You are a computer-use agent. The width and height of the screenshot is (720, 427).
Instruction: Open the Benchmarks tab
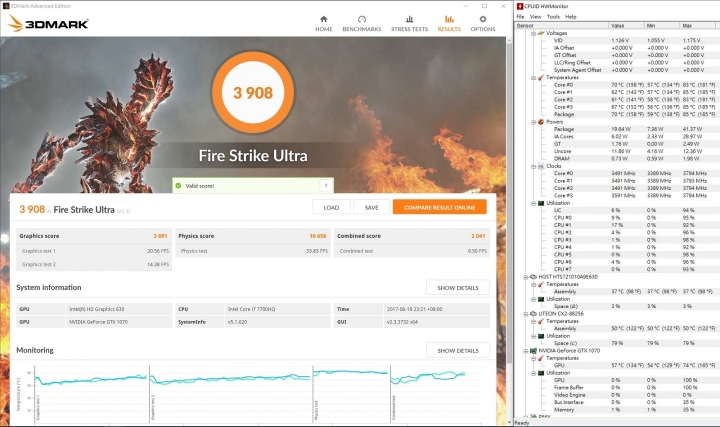coord(362,23)
